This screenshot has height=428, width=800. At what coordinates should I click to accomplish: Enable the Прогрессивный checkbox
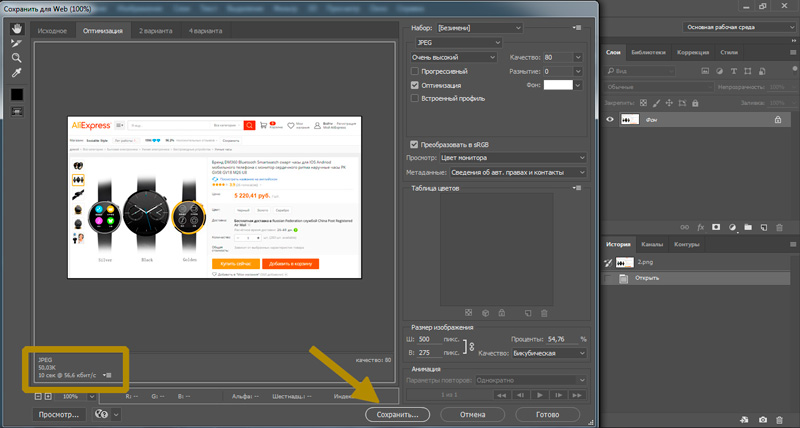pos(416,72)
